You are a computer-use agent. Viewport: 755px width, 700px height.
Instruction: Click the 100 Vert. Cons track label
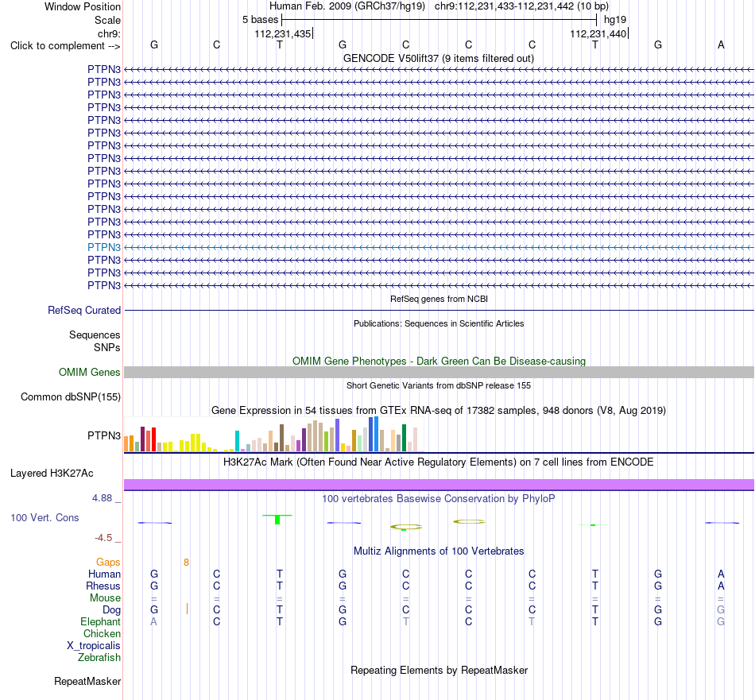[45, 518]
